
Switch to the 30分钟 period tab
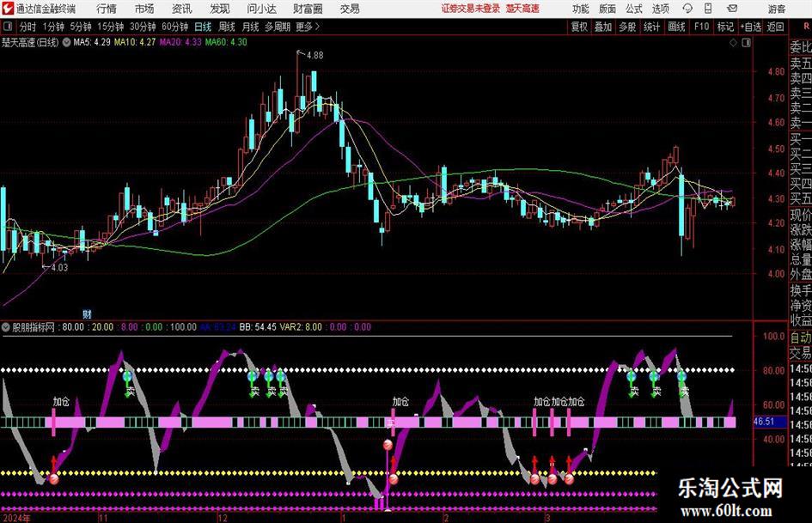pos(143,27)
